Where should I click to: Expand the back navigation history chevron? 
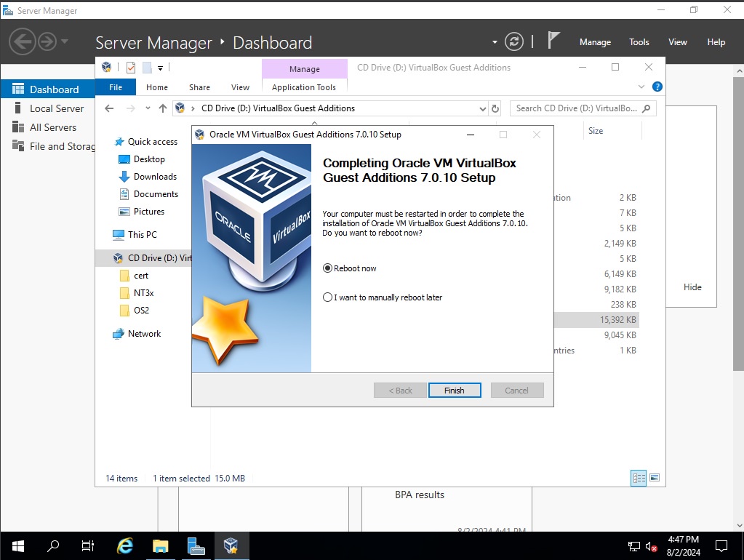(x=148, y=108)
